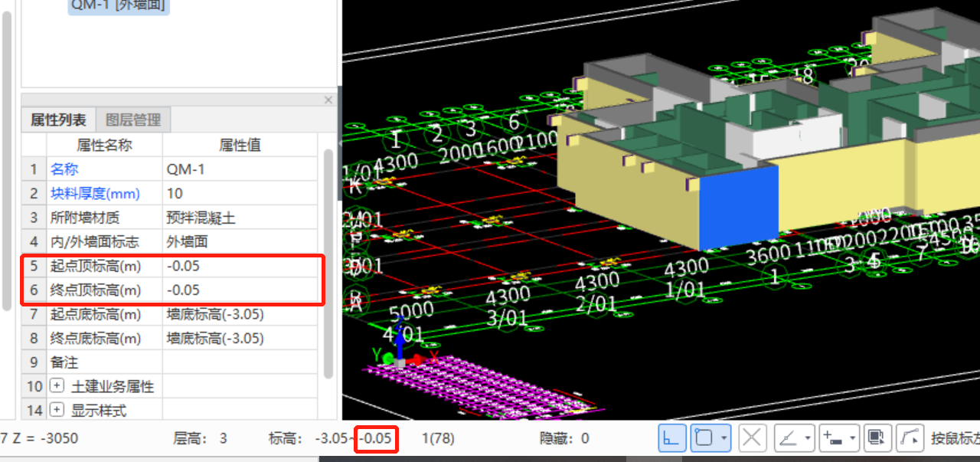Screen dimensions: 980x462
Task: Close the property panel with X
Action: tap(328, 100)
